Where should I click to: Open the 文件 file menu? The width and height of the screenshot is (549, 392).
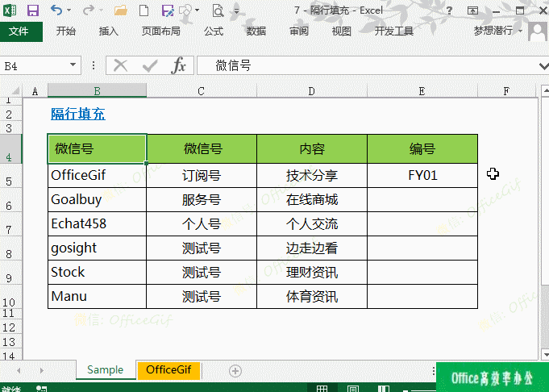(20, 31)
